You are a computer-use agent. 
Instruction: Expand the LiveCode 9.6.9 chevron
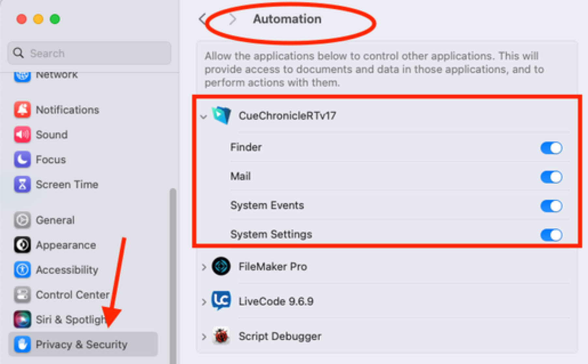pyautogui.click(x=204, y=302)
